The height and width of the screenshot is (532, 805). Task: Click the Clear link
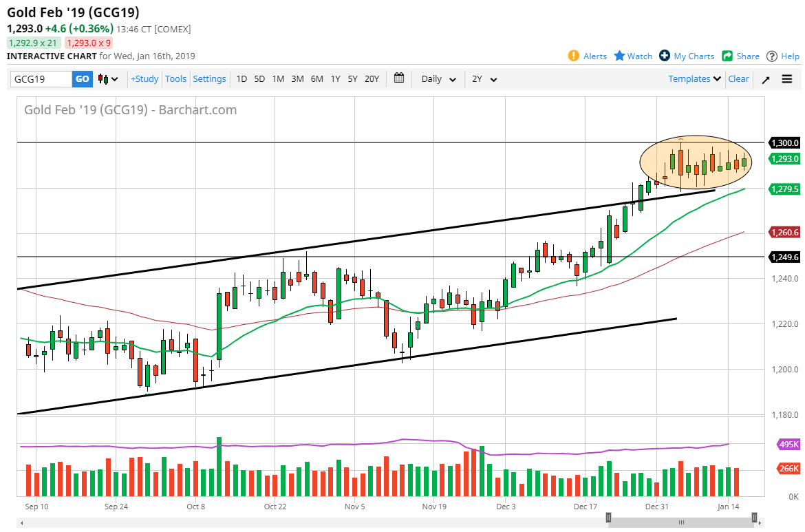pos(738,78)
